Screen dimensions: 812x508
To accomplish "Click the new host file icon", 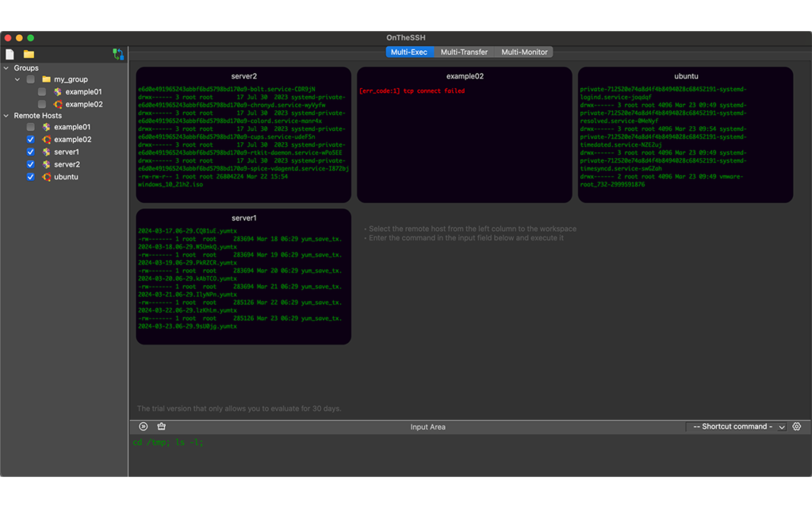I will click(x=10, y=54).
